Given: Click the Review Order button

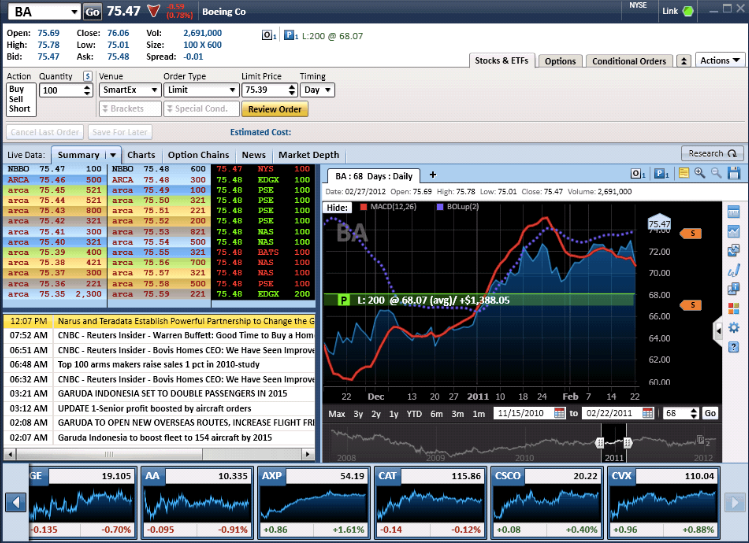Looking at the screenshot, I should click(x=275, y=109).
